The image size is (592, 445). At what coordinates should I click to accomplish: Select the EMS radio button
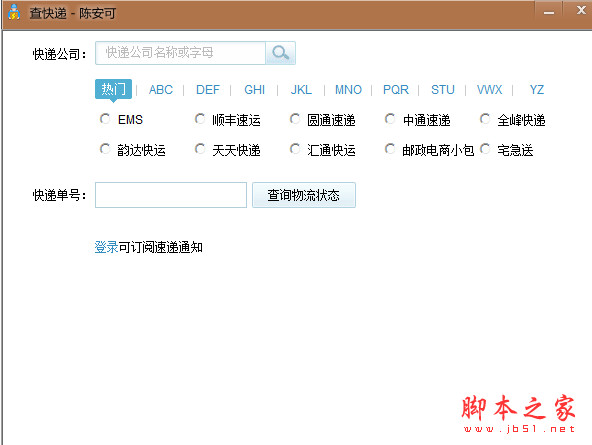105,119
